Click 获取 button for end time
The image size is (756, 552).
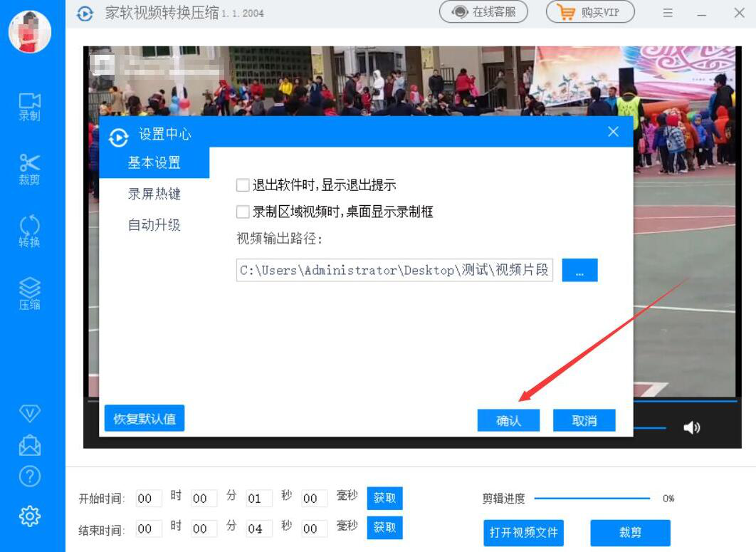pos(384,527)
